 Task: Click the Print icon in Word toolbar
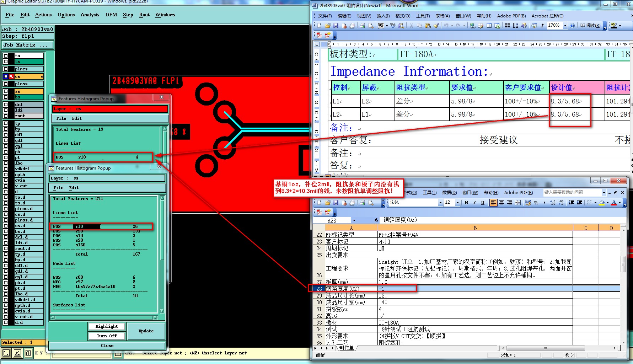(x=363, y=26)
